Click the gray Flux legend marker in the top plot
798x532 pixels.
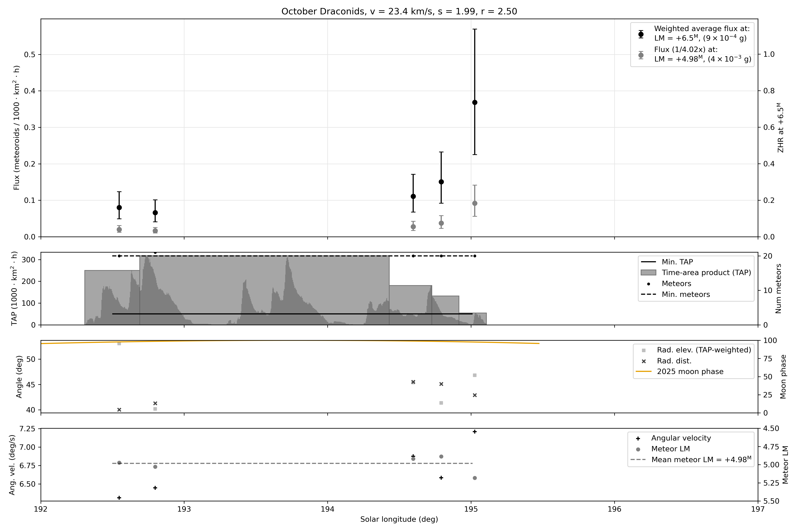tap(641, 55)
